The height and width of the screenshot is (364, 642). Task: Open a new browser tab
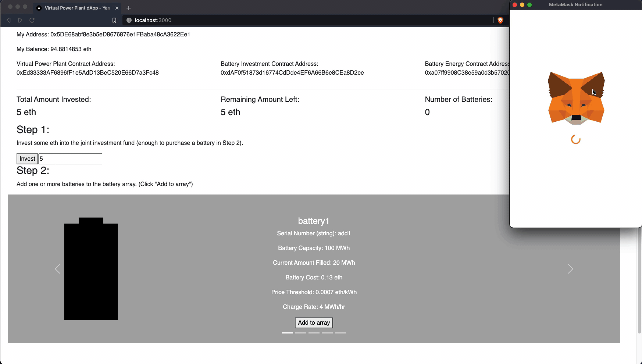(x=129, y=8)
